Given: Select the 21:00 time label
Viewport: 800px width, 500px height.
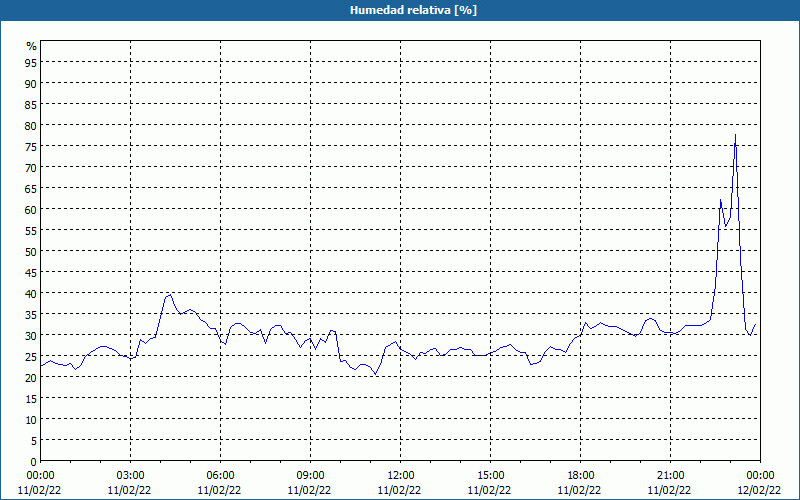Looking at the screenshot, I should 670,476.
